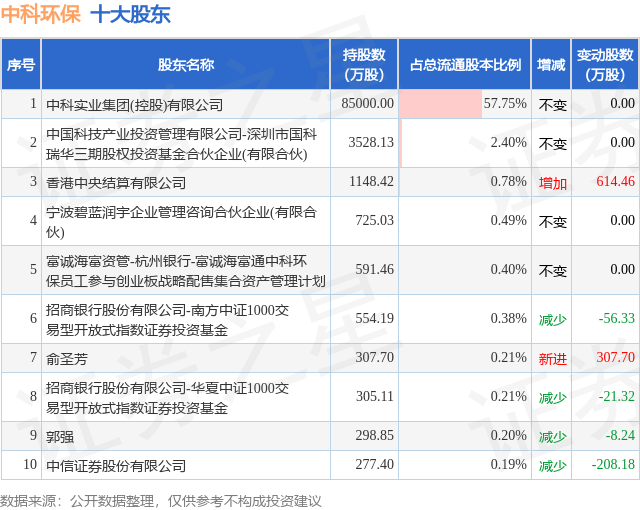The height and width of the screenshot is (510, 640).
Task: Click the 减少 status in 中信证券 row
Action: [552, 466]
